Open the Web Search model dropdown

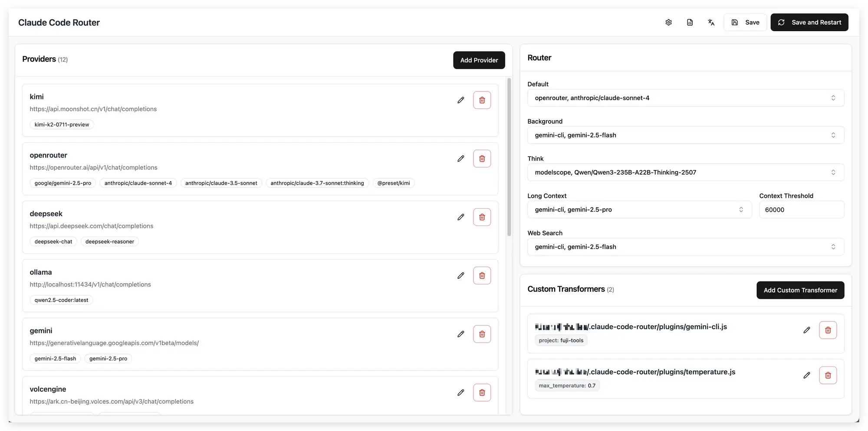point(685,246)
